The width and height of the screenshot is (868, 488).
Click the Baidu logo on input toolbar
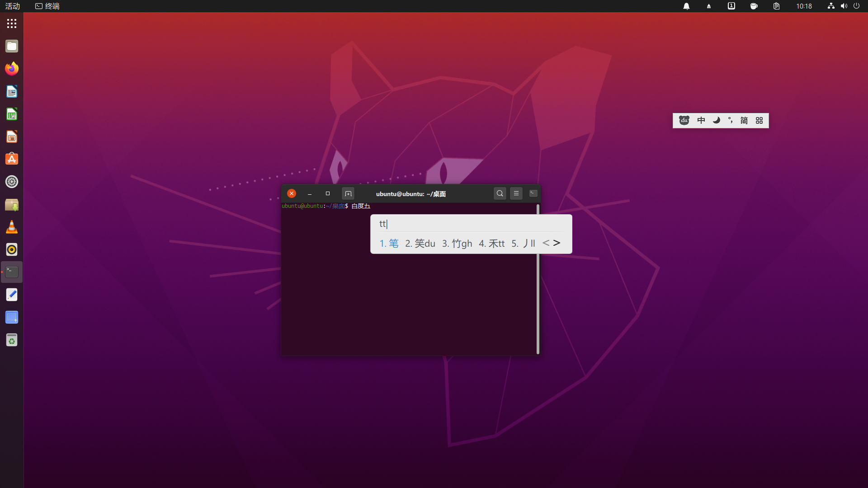(x=684, y=120)
